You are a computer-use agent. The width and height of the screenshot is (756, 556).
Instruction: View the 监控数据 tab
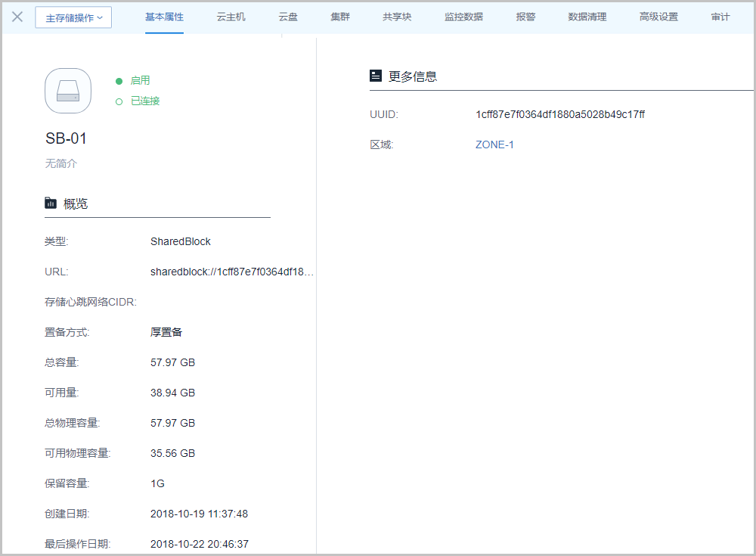click(463, 17)
